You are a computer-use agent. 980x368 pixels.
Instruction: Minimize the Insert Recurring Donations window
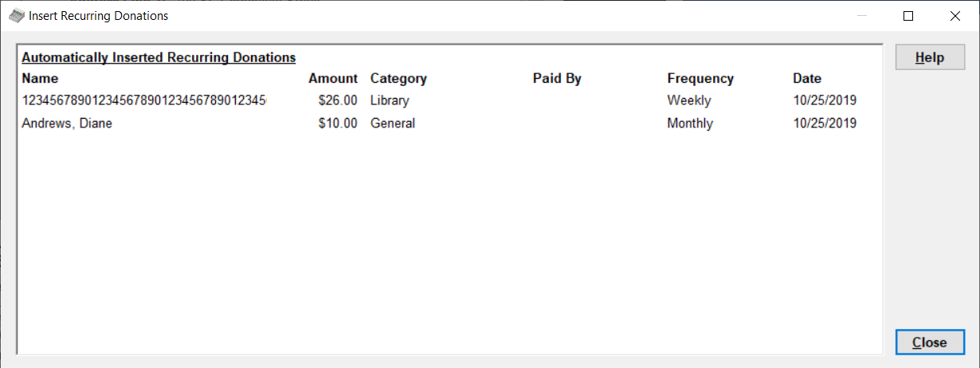point(861,16)
